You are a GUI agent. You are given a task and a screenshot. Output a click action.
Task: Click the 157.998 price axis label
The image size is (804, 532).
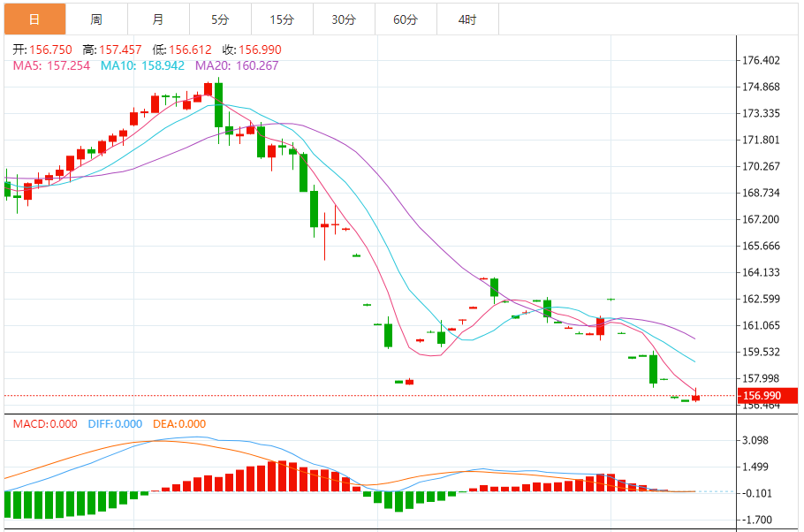coord(762,378)
